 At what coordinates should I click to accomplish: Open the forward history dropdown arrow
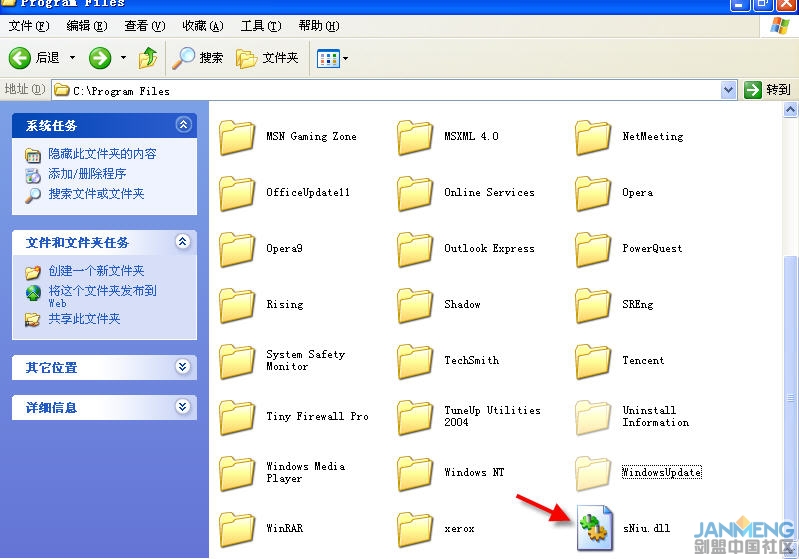coord(123,58)
